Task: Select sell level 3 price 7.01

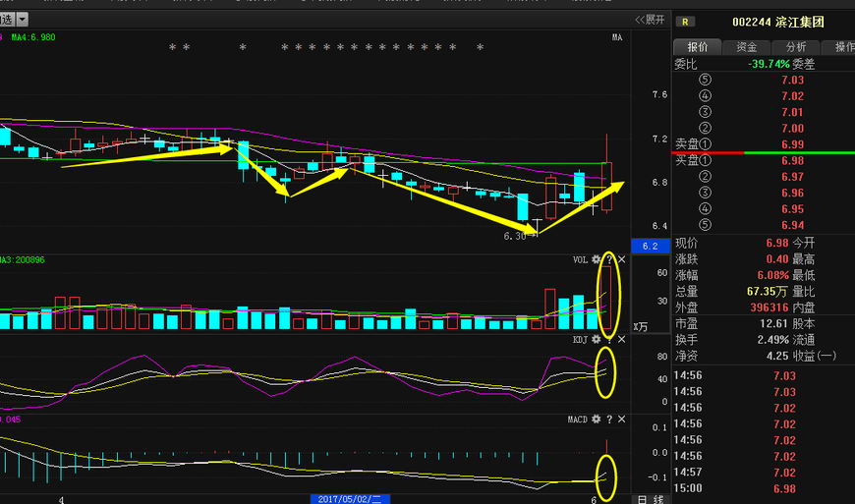Action: pos(792,112)
